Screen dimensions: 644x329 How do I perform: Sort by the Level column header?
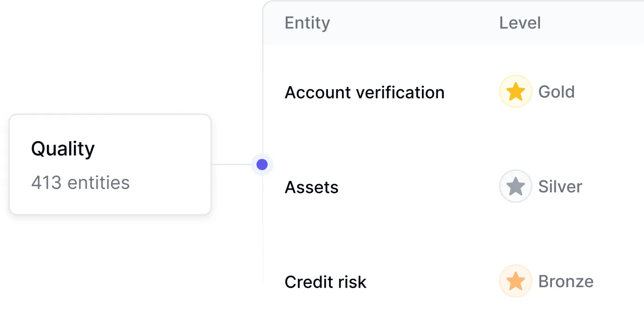pyautogui.click(x=519, y=23)
